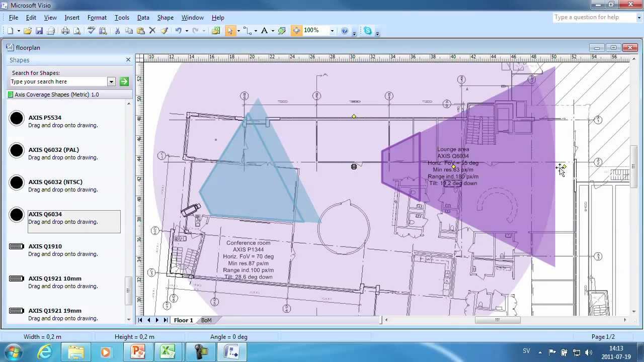644x362 pixels.
Task: Select the Lounge area camera label text
Action: pyautogui.click(x=453, y=166)
